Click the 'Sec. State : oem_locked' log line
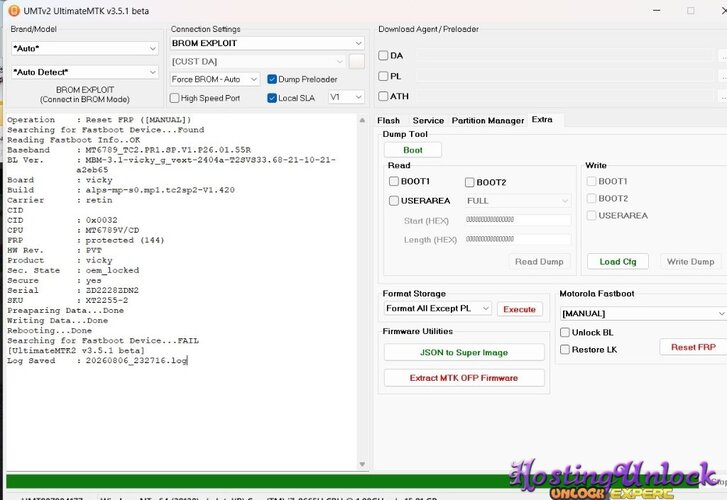The height and width of the screenshot is (500, 727). pyautogui.click(x=73, y=270)
